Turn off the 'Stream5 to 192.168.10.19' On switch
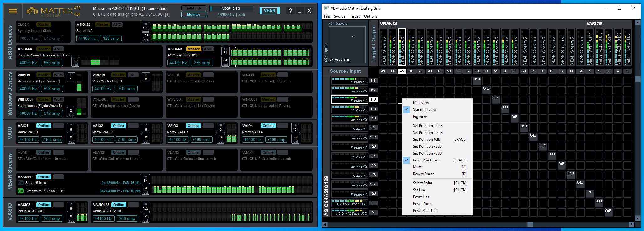Screen dimensions: 644x231 point(21,191)
